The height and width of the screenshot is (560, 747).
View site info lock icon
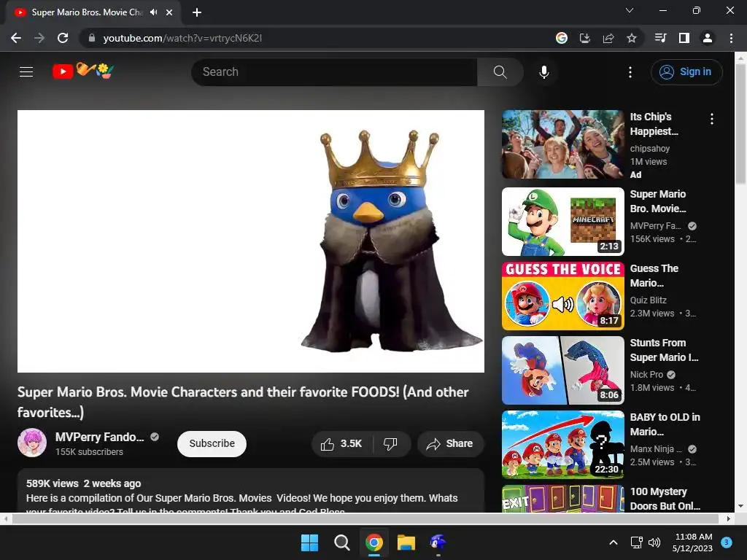point(91,38)
